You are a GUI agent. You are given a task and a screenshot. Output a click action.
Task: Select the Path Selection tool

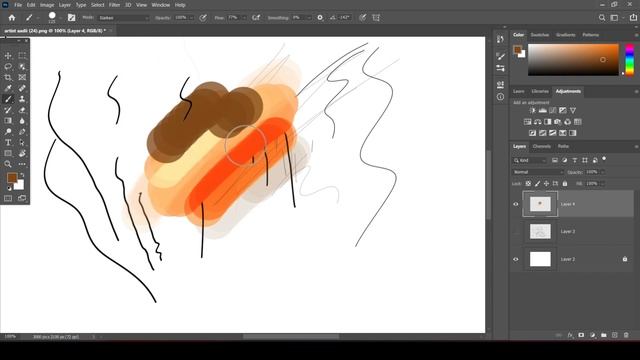click(x=22, y=142)
